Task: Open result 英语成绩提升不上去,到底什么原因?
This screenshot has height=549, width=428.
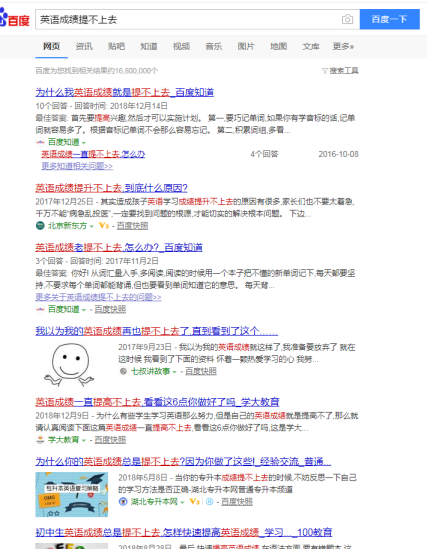Action: tap(111, 188)
